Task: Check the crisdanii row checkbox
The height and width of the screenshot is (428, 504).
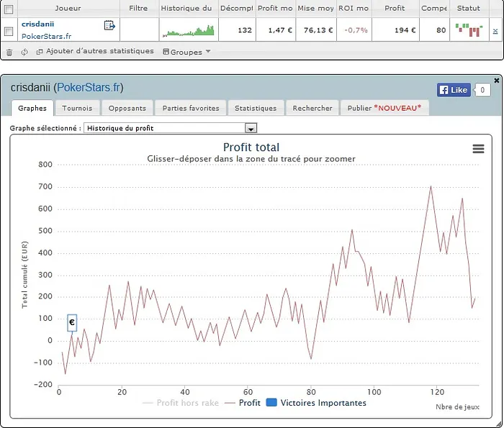Action: [9, 31]
